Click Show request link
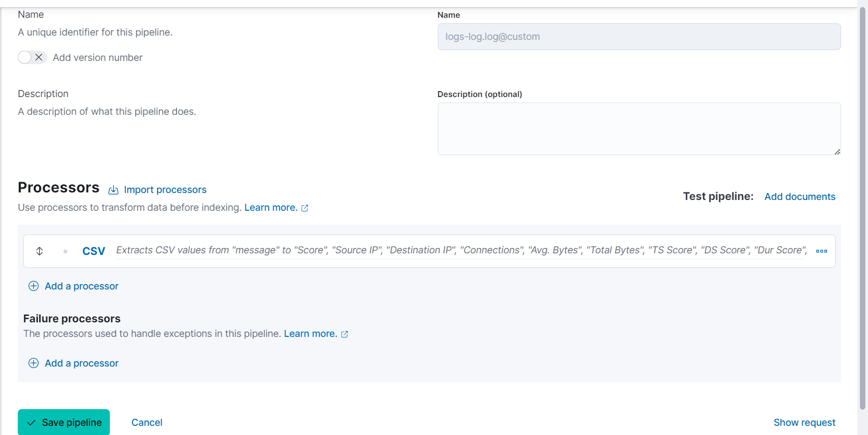 click(804, 423)
